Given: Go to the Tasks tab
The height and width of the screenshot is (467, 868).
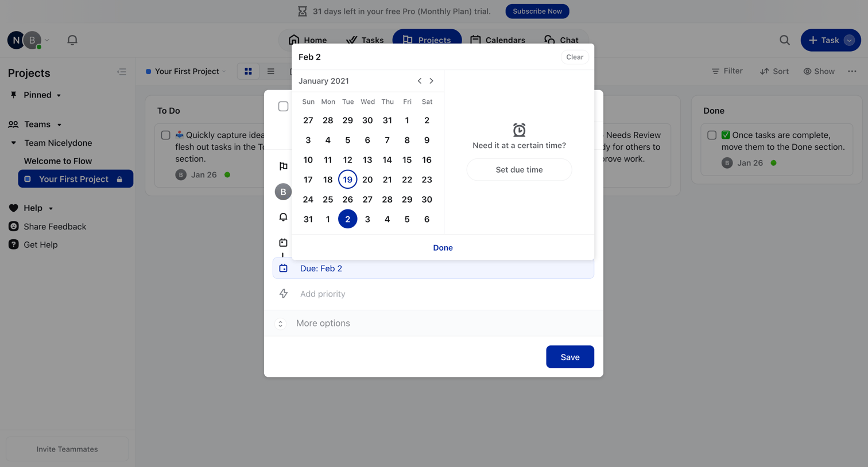Looking at the screenshot, I should pyautogui.click(x=365, y=40).
